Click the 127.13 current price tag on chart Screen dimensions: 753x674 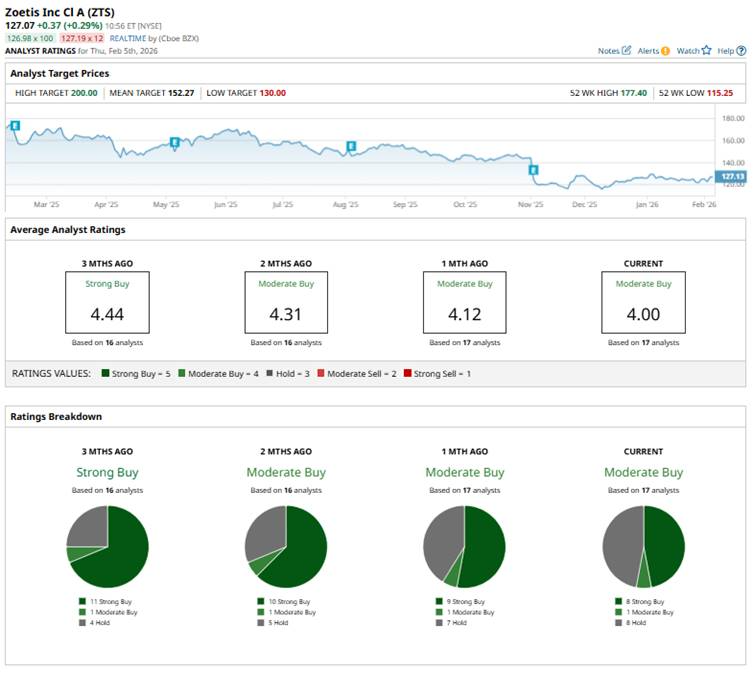(732, 177)
